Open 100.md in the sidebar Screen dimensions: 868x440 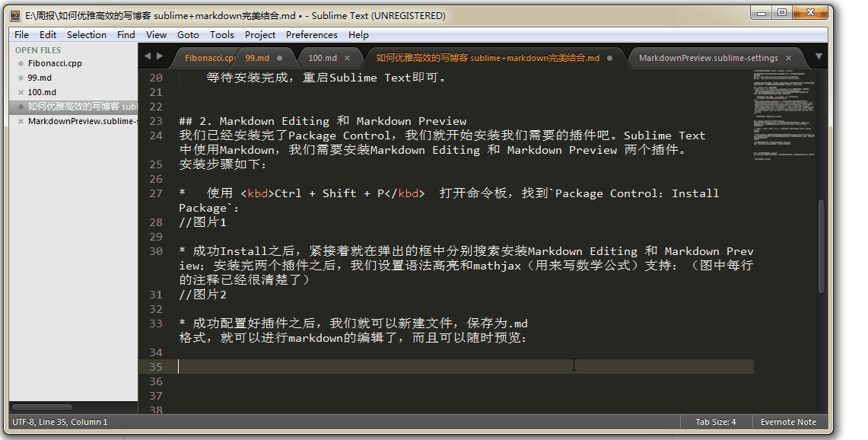[42, 92]
